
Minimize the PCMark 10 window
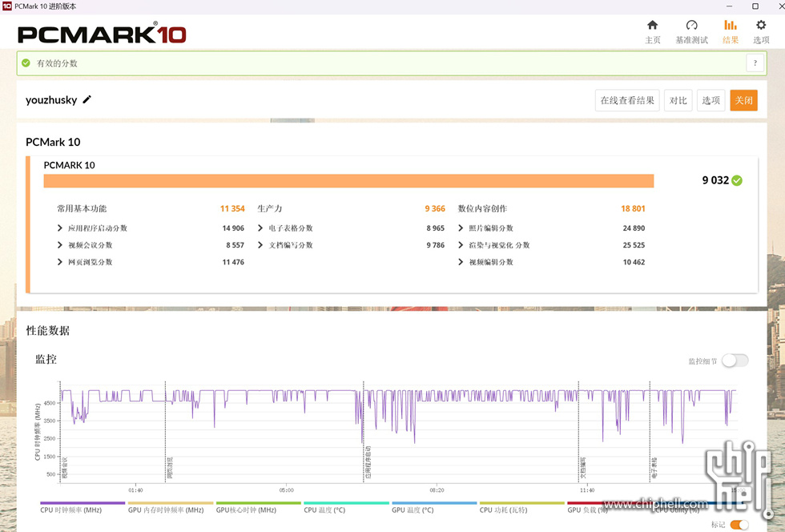coord(729,6)
